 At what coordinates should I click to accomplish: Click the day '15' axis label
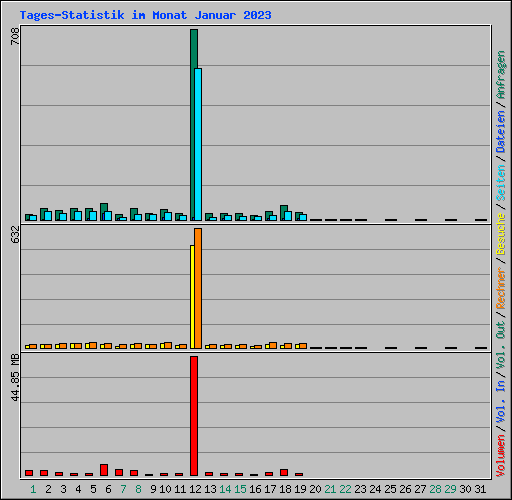(x=240, y=489)
